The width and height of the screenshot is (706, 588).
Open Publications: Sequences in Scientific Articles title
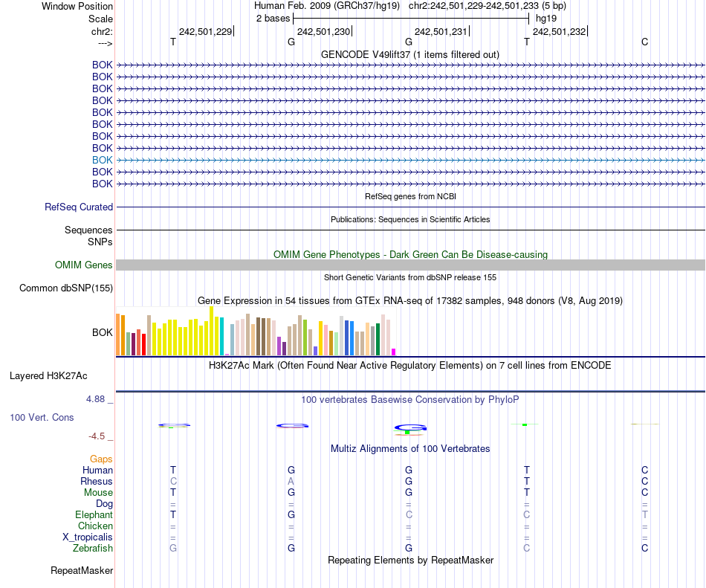[410, 219]
